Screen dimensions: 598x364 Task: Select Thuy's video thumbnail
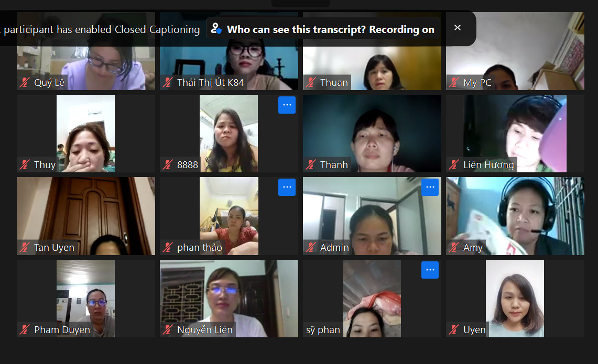pos(85,134)
